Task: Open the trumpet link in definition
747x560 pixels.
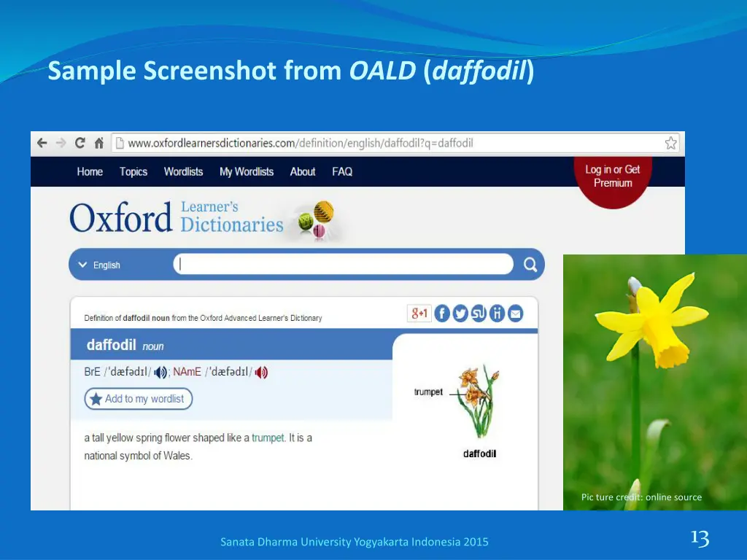Action: (268, 437)
